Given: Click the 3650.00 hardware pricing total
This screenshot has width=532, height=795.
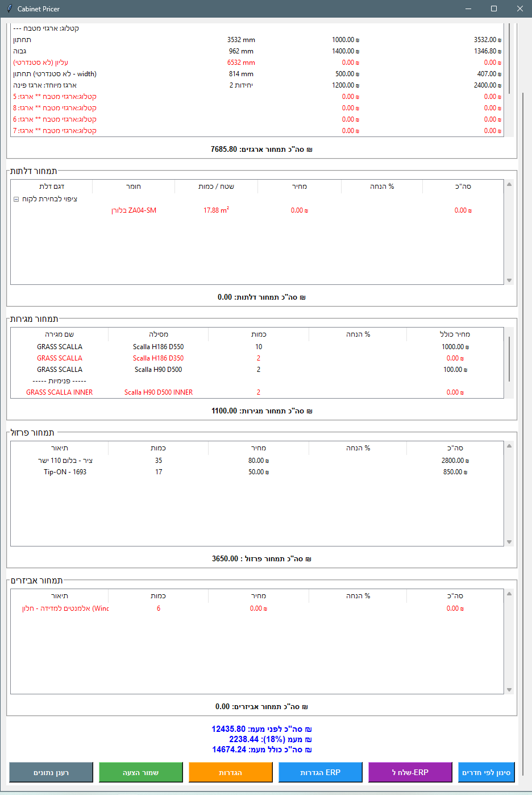Looking at the screenshot, I should 261,559.
